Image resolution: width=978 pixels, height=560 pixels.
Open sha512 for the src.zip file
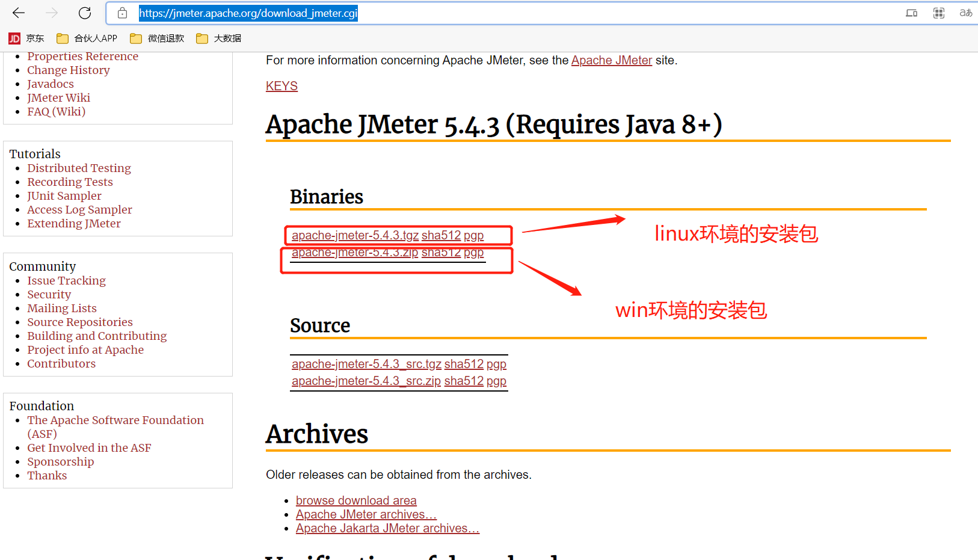(464, 381)
